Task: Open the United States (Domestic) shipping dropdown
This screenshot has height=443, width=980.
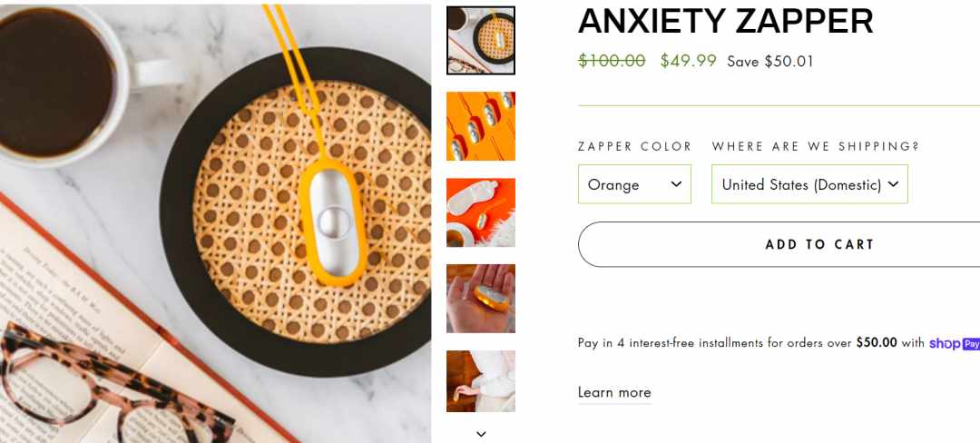Action: point(809,184)
